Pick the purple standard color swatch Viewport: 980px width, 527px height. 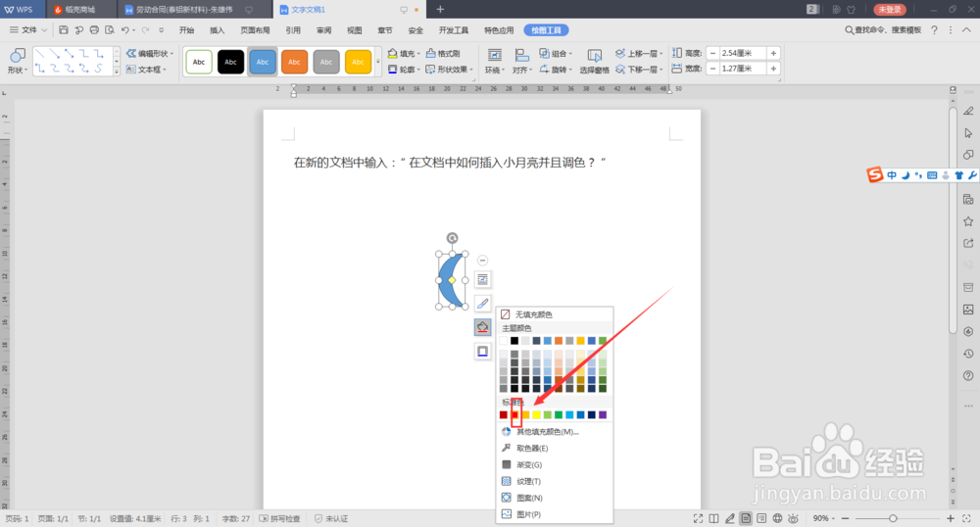tap(603, 414)
